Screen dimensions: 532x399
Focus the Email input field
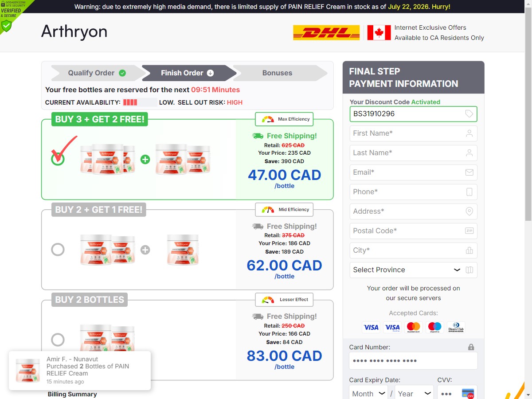pyautogui.click(x=413, y=172)
